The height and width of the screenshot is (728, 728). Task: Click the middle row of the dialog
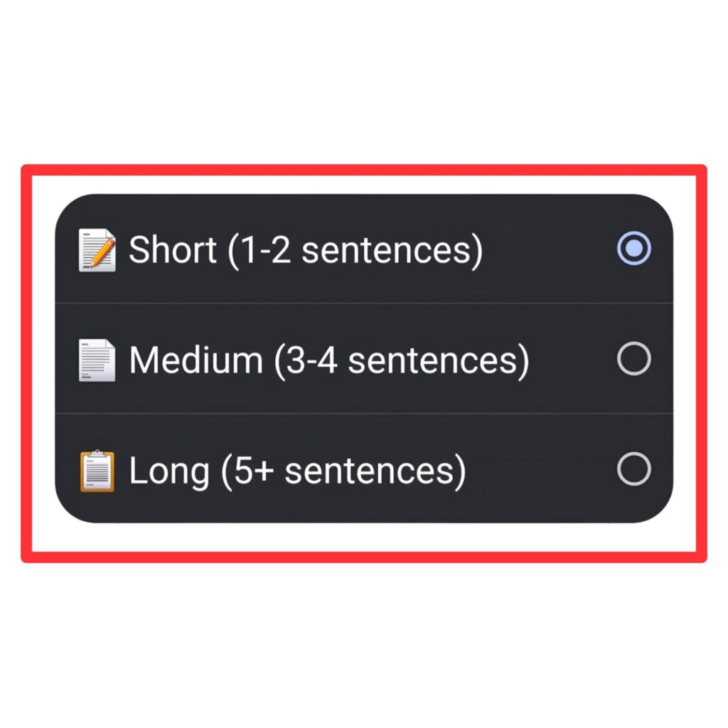click(355, 358)
